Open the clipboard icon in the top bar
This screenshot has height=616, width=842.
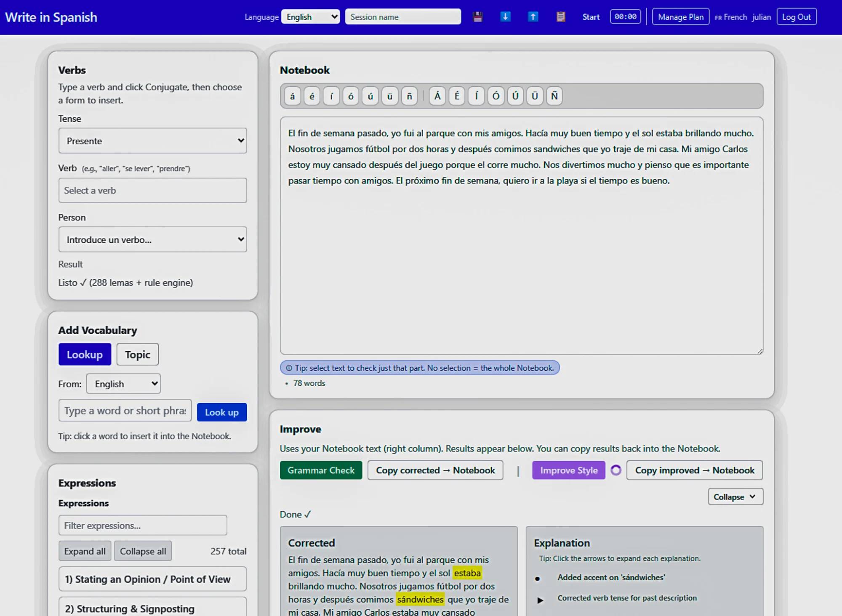click(560, 17)
